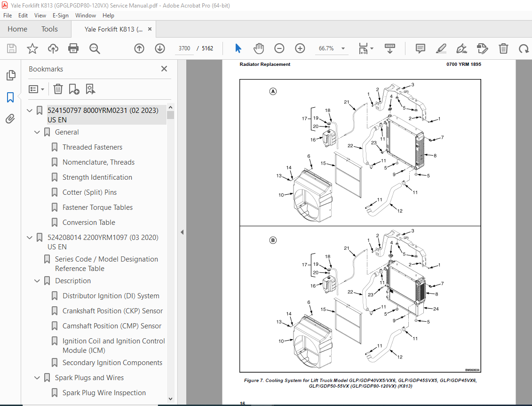Image resolution: width=532 pixels, height=406 pixels.
Task: Open the Threaded Fasteners bookmark
Action: pyautogui.click(x=92, y=147)
